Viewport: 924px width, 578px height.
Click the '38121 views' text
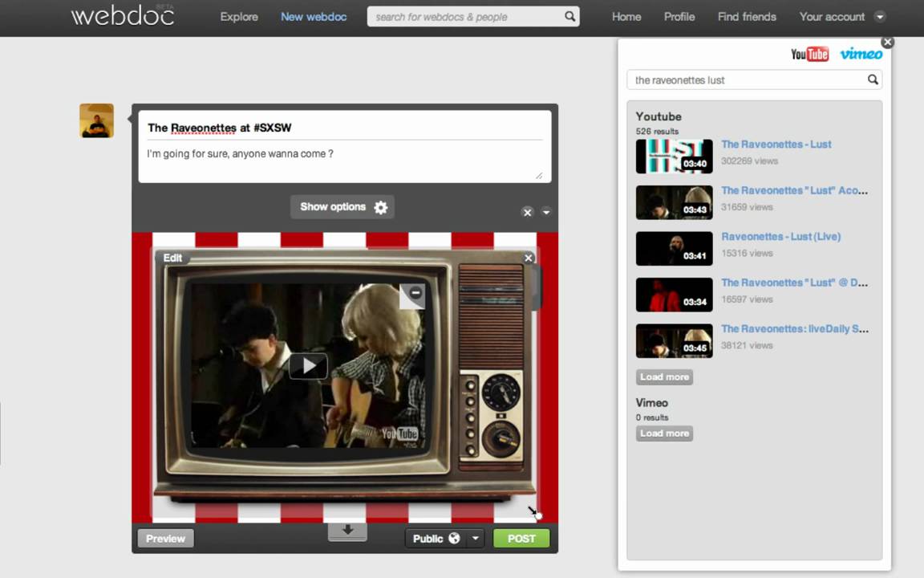[x=747, y=345]
